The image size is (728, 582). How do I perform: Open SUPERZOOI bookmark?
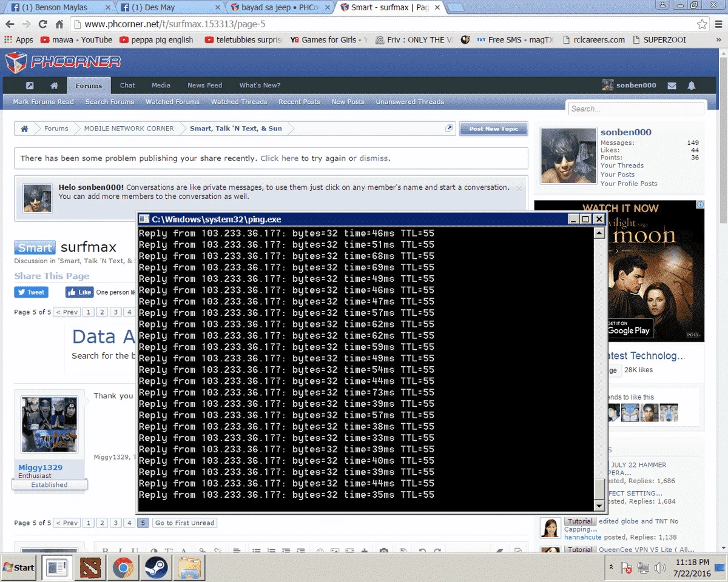click(x=659, y=39)
